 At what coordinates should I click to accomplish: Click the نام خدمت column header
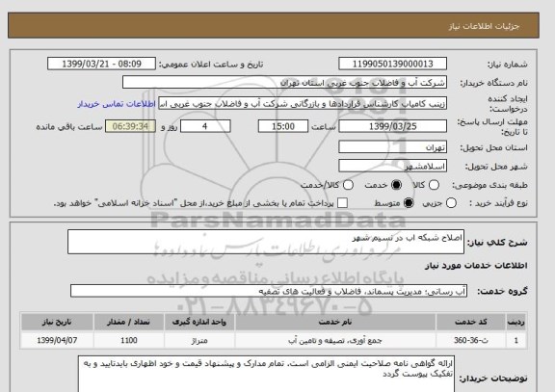click(335, 322)
